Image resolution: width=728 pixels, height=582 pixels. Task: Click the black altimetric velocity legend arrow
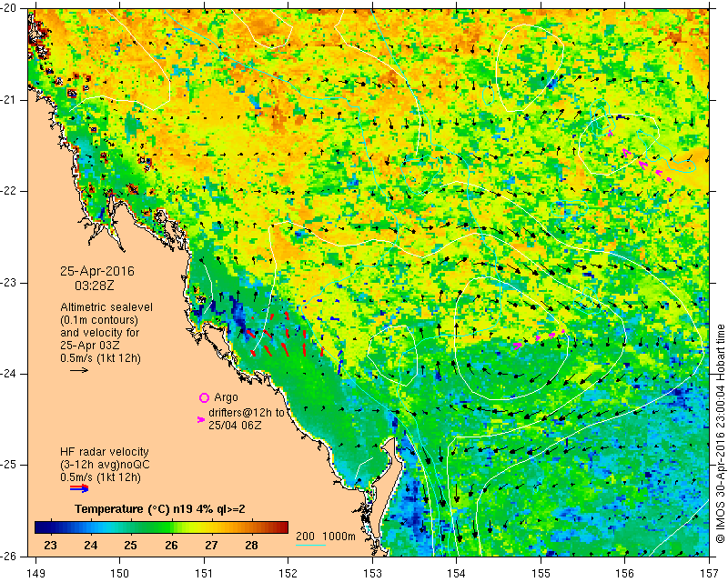(x=79, y=370)
